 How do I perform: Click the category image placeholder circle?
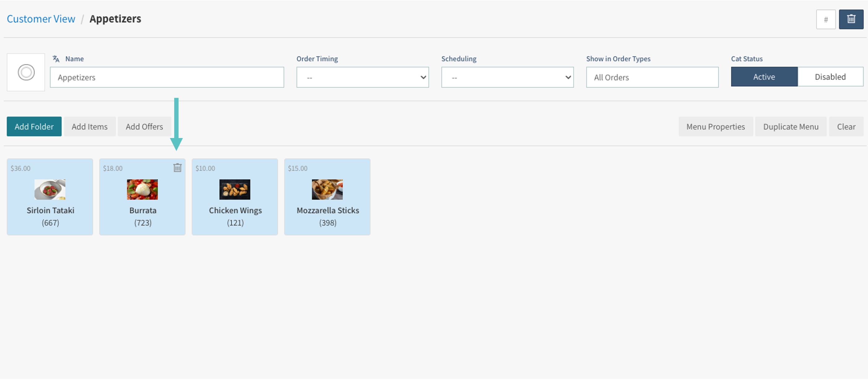pyautogui.click(x=26, y=72)
